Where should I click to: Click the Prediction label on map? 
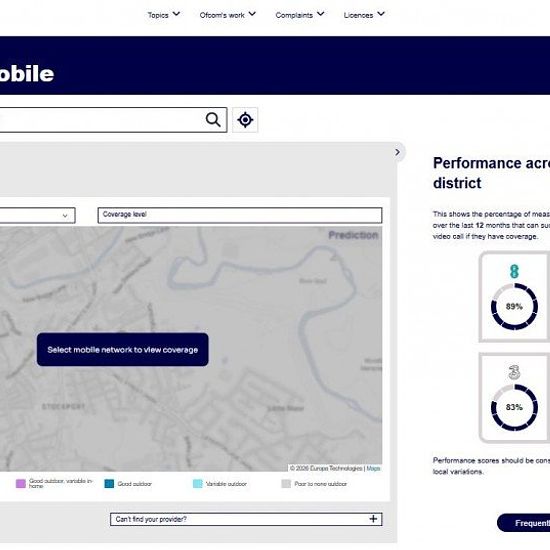click(353, 235)
